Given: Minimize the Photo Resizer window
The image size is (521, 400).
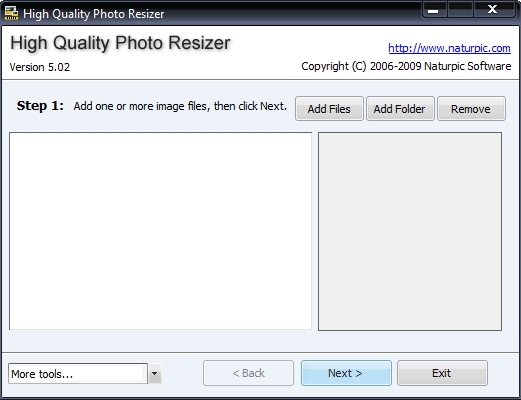Looking at the screenshot, I should (x=434, y=10).
